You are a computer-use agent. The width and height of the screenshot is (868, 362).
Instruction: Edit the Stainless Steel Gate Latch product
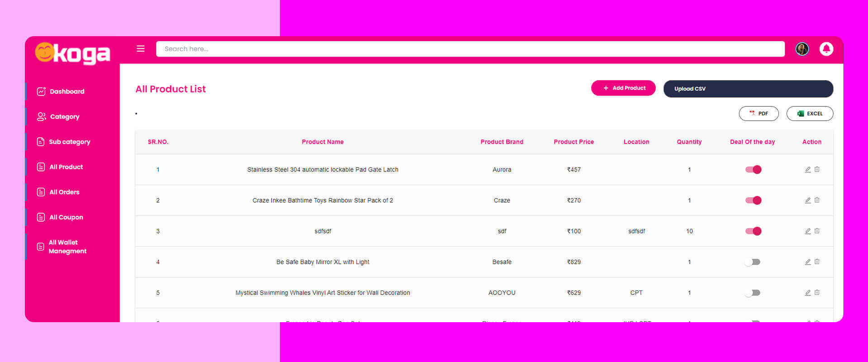[x=807, y=170]
